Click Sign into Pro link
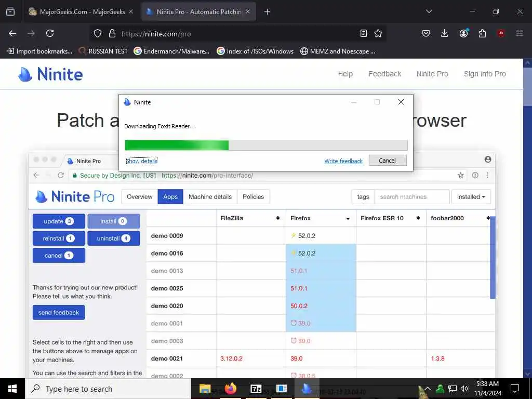 coord(485,74)
